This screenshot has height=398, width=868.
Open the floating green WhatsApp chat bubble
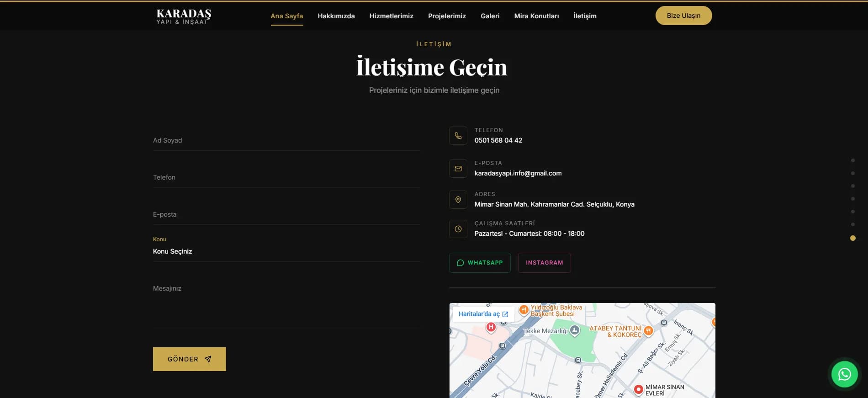(844, 374)
